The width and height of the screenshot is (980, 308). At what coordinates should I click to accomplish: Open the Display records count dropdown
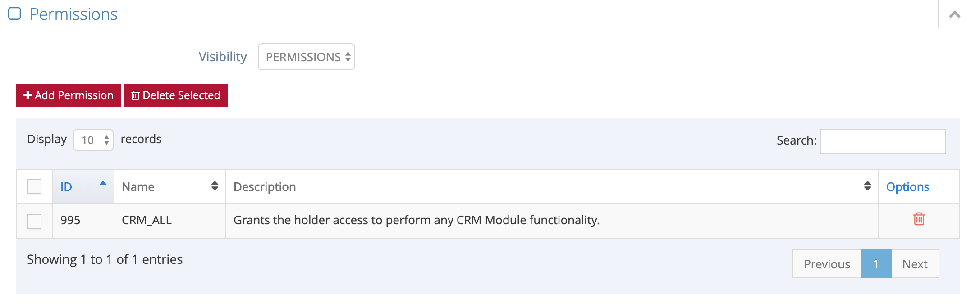(93, 140)
